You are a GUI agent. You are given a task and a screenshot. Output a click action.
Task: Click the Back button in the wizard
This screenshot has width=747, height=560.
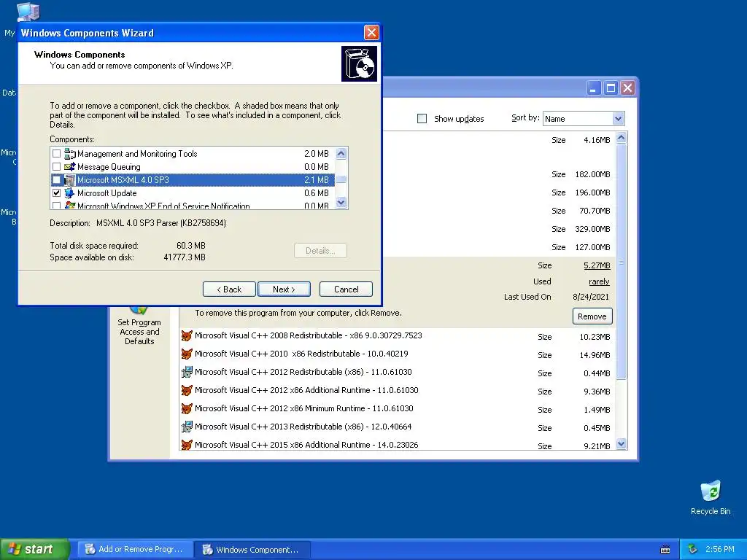pos(229,289)
